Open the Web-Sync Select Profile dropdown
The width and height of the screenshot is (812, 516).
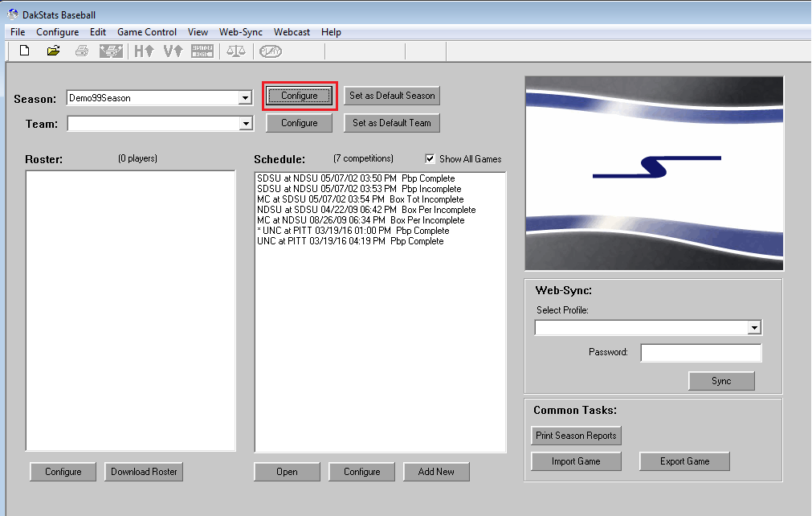click(x=754, y=327)
